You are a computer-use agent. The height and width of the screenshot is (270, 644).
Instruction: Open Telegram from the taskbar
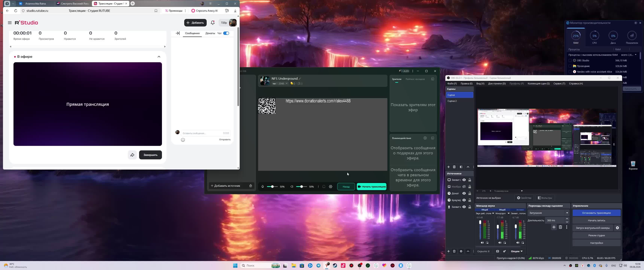tap(318, 265)
